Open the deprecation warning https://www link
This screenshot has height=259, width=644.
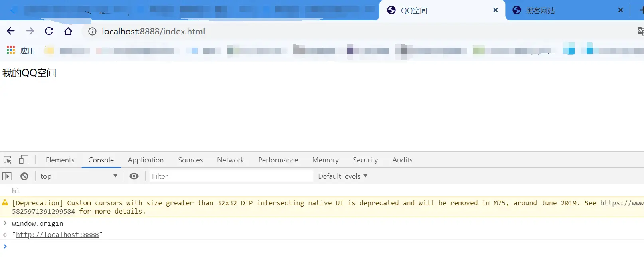622,203
